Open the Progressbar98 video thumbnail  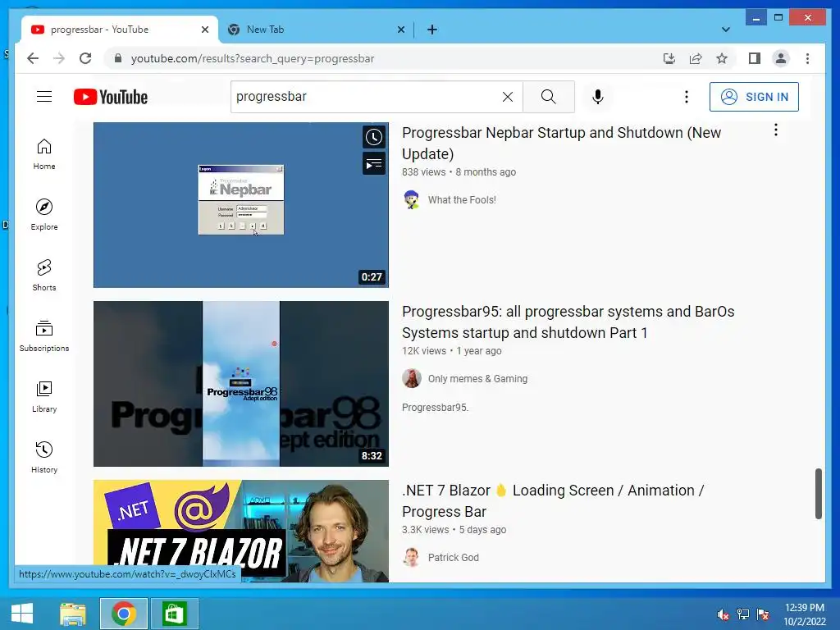(x=241, y=384)
